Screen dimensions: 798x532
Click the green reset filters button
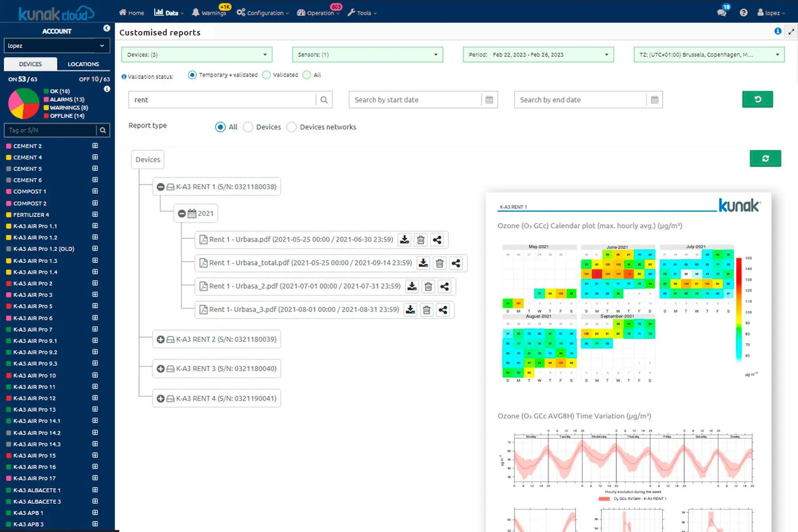[758, 99]
